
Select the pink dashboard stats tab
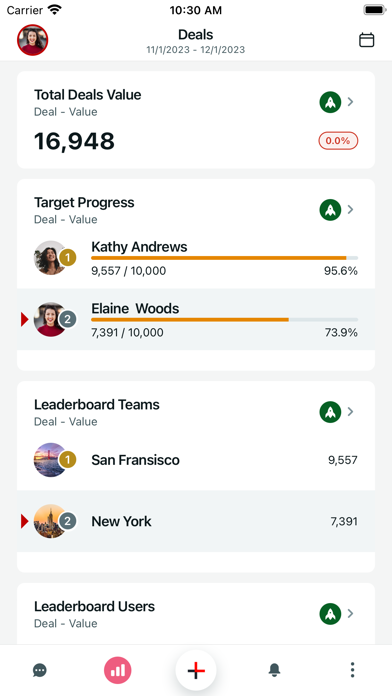tap(118, 670)
